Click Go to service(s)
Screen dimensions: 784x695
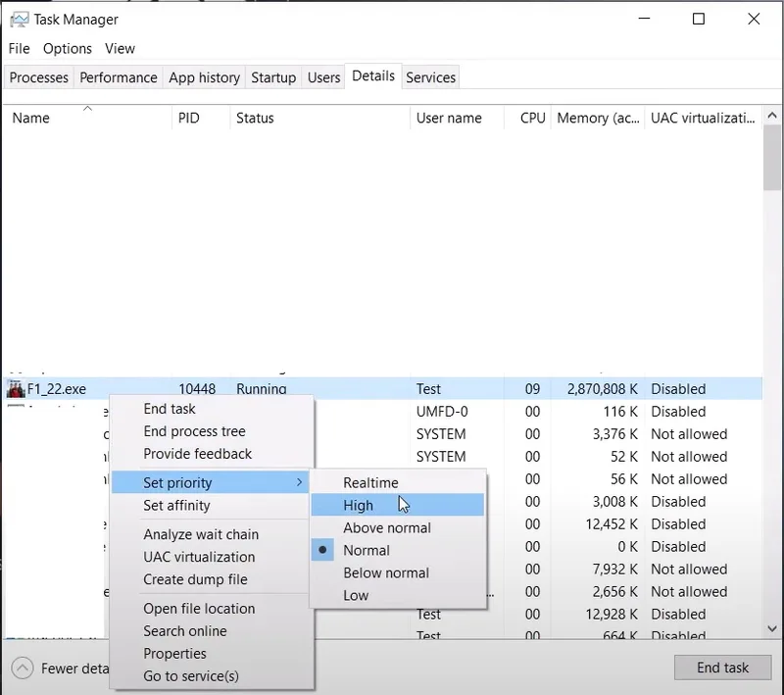click(210, 675)
